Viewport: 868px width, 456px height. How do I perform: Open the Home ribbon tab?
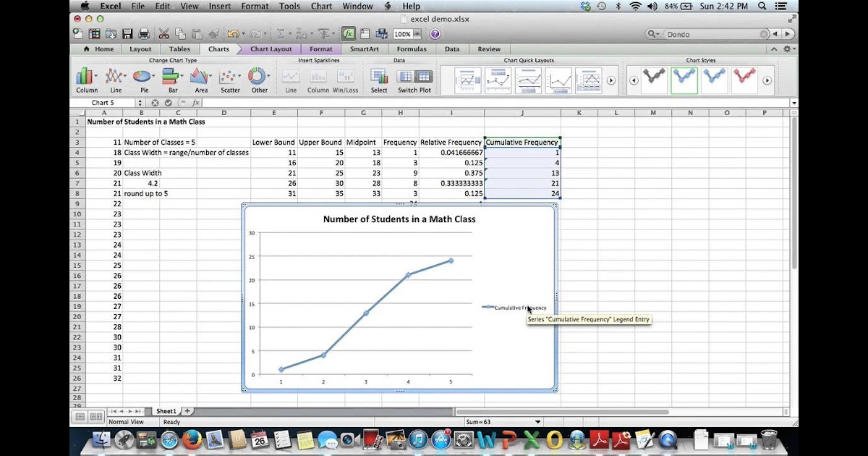click(99, 49)
